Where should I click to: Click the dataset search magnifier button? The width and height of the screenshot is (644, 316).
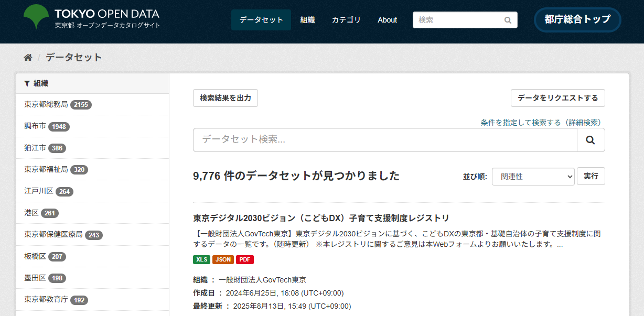591,139
